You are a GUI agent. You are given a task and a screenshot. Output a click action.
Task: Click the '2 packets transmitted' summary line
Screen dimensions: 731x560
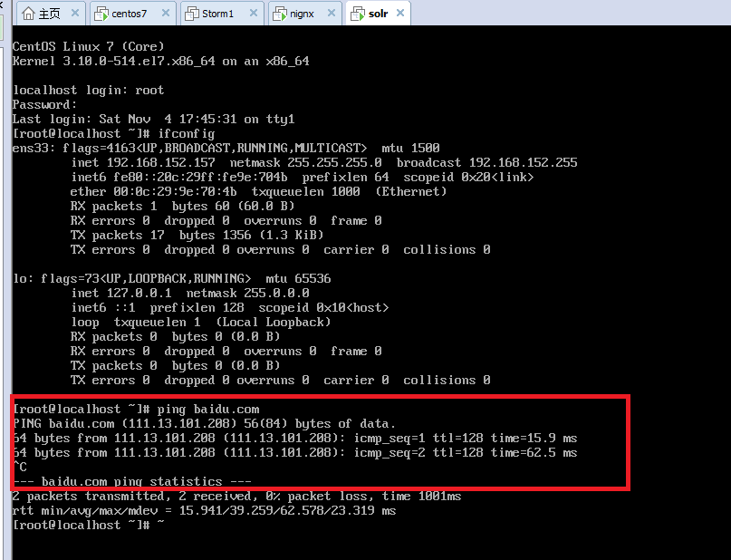(236, 497)
